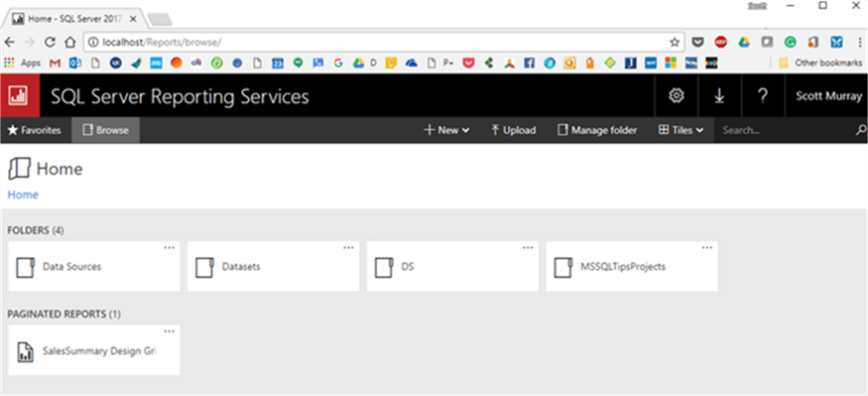Open ellipsis menu for Datasets folder
Image resolution: width=868 pixels, height=396 pixels.
(x=348, y=247)
